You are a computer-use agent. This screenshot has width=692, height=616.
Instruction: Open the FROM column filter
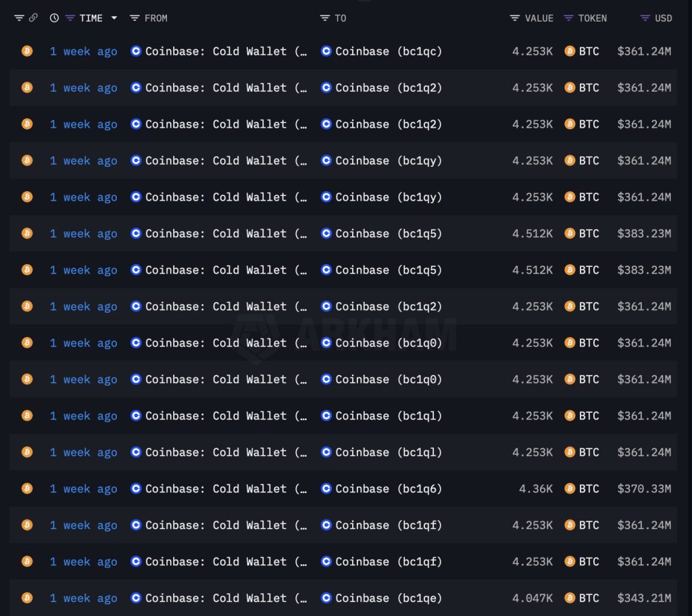pyautogui.click(x=134, y=18)
